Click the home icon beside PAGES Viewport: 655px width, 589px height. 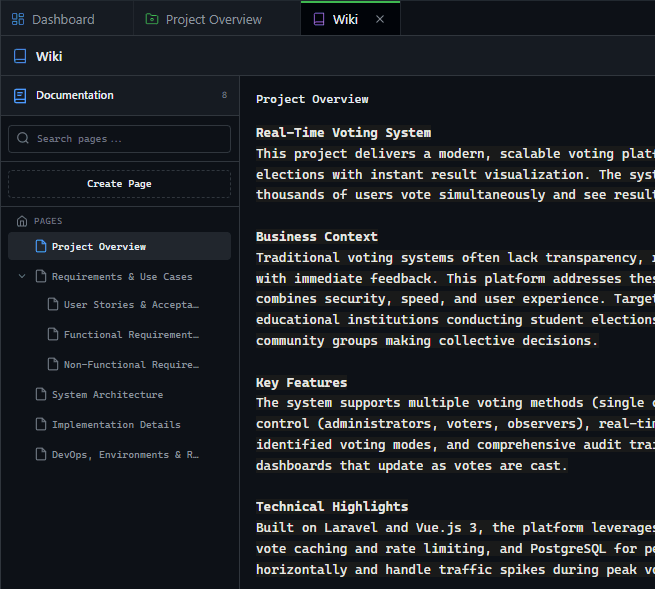[x=22, y=221]
